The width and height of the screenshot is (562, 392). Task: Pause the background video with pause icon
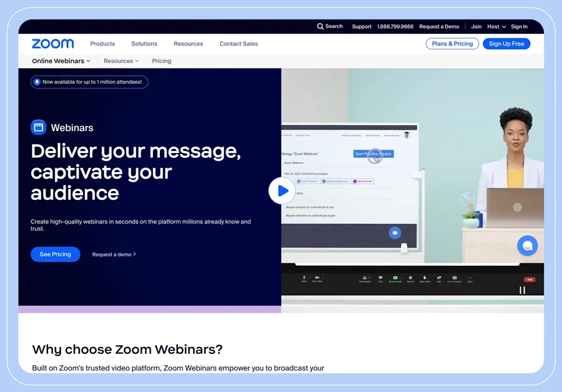(522, 290)
